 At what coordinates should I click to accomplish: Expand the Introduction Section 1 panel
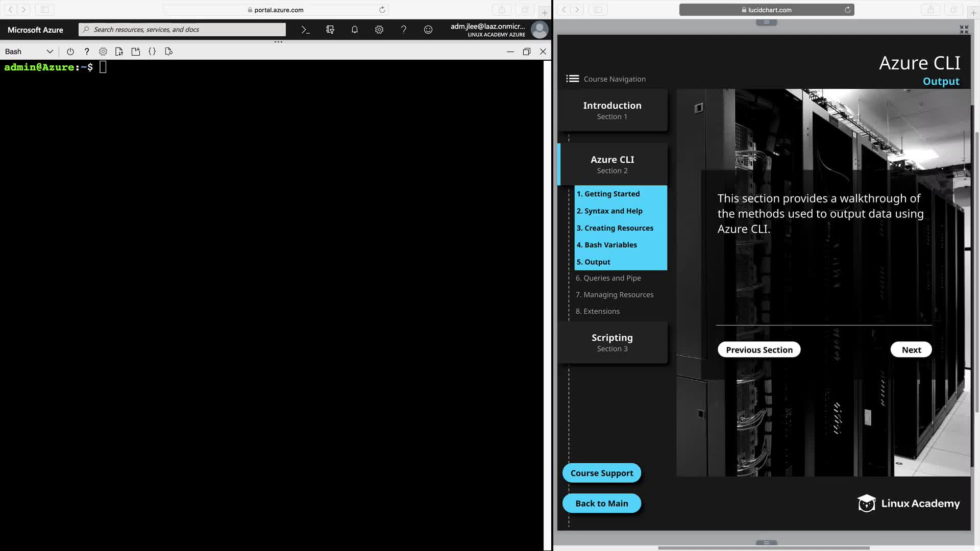pos(612,110)
